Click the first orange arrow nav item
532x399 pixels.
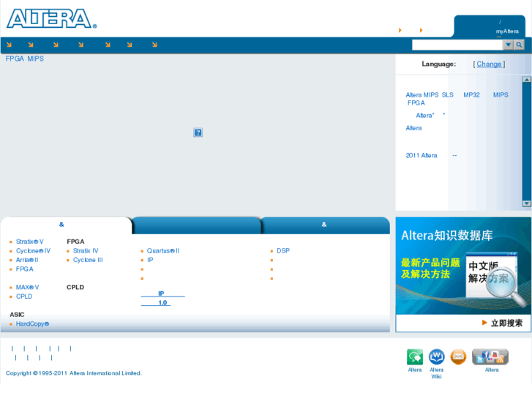(x=10, y=45)
